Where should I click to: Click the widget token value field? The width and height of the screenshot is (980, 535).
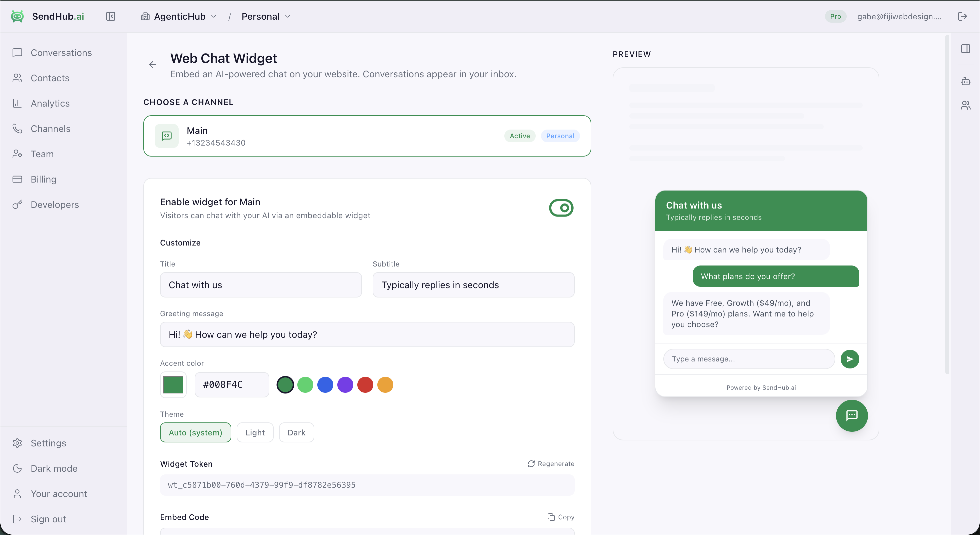point(367,485)
